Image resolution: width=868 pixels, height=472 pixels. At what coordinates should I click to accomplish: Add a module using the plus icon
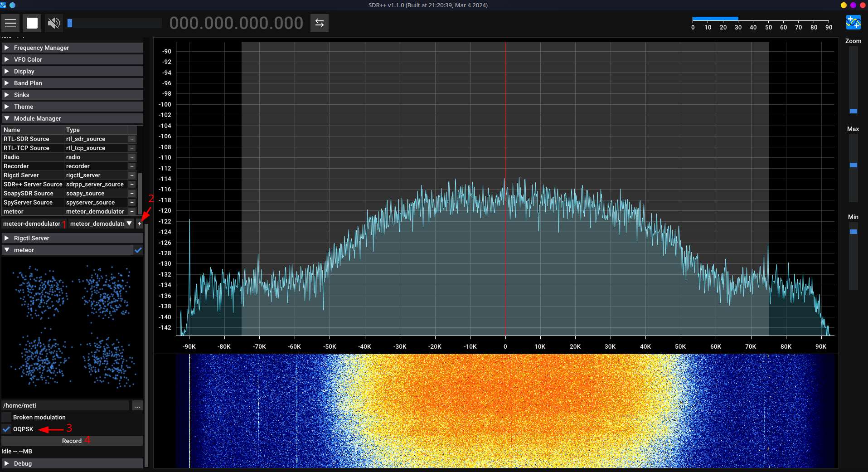tap(140, 224)
